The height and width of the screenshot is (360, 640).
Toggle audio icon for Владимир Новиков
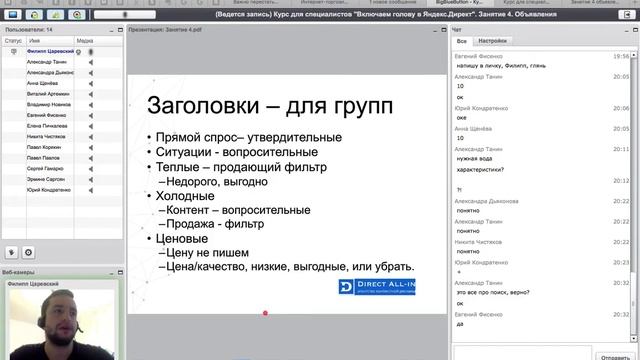(91, 105)
